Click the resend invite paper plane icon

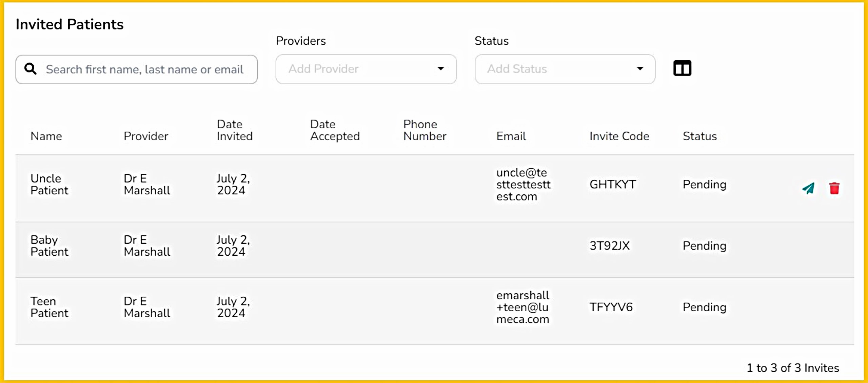[808, 188]
